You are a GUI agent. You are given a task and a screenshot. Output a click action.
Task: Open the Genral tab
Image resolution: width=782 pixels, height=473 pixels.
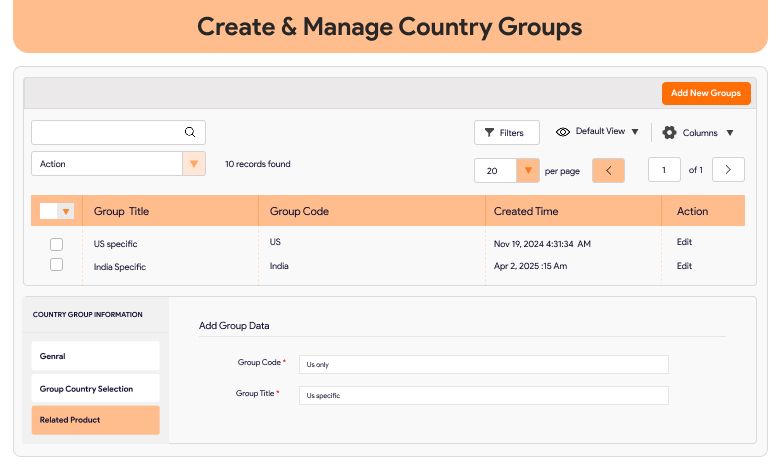[x=95, y=356]
